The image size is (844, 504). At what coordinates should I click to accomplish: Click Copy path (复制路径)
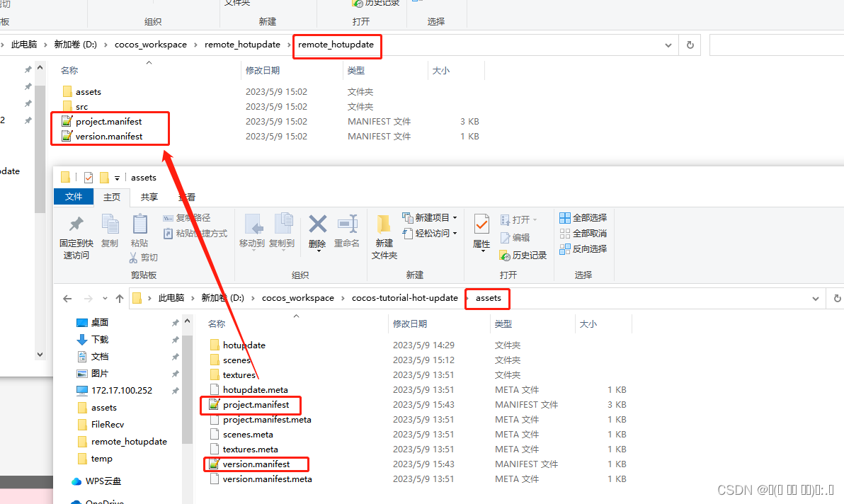[187, 218]
